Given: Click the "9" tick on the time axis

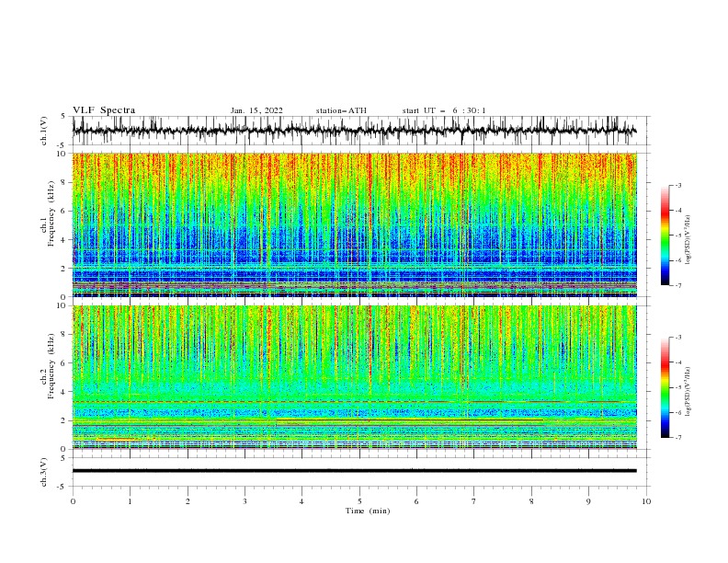Looking at the screenshot, I should click(588, 501).
